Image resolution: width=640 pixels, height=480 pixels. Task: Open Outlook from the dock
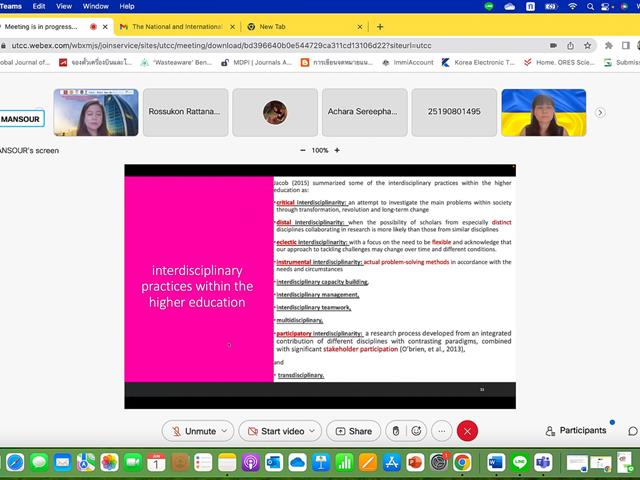274,462
